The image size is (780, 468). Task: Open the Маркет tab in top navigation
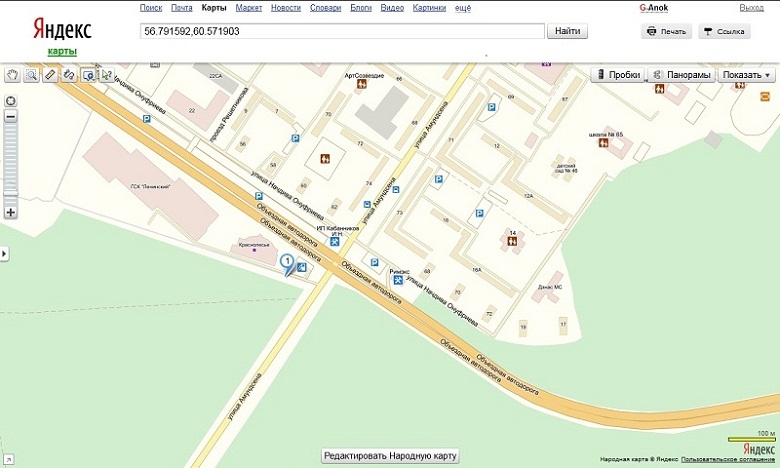pos(249,7)
